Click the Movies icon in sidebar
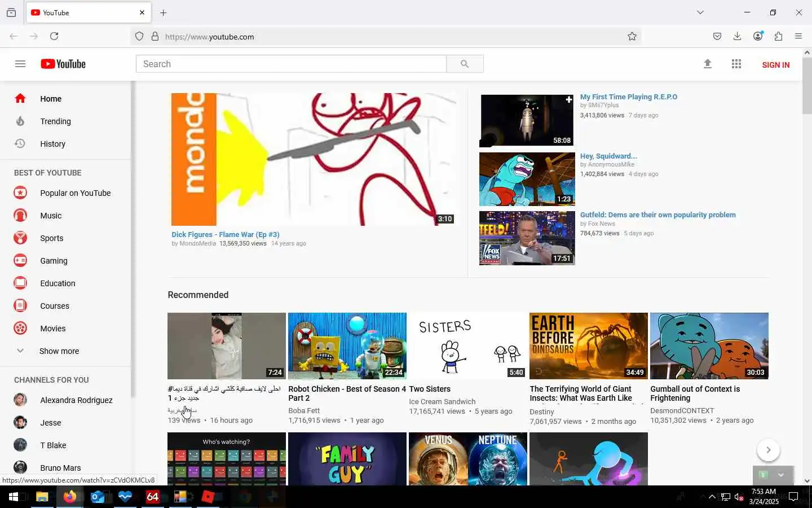Image resolution: width=812 pixels, height=508 pixels. (x=20, y=329)
